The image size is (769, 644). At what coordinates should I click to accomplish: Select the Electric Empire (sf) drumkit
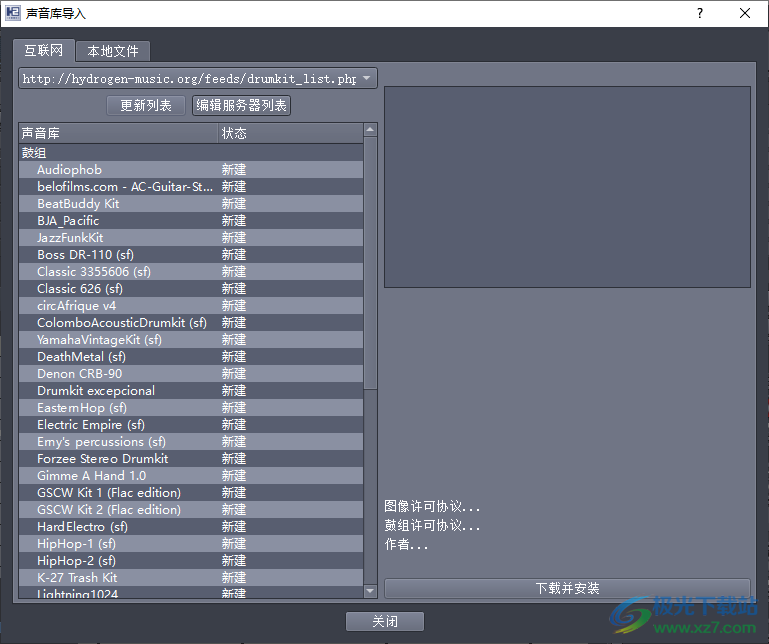point(191,425)
